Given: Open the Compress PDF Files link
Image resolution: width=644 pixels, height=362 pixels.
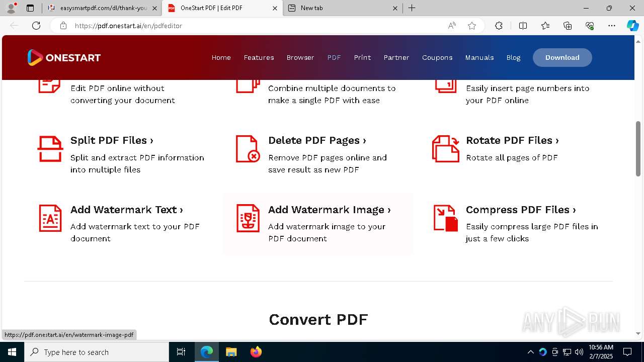Looking at the screenshot, I should pos(521,210).
